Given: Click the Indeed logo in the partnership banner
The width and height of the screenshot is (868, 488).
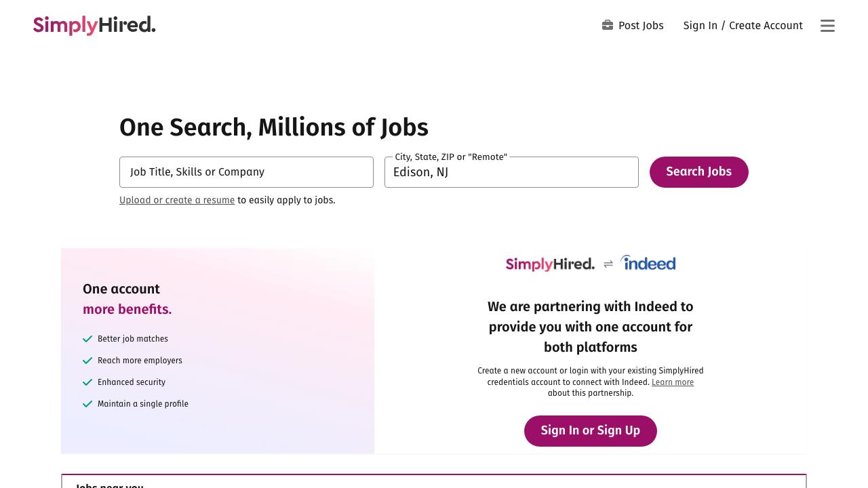Looking at the screenshot, I should click(x=648, y=263).
